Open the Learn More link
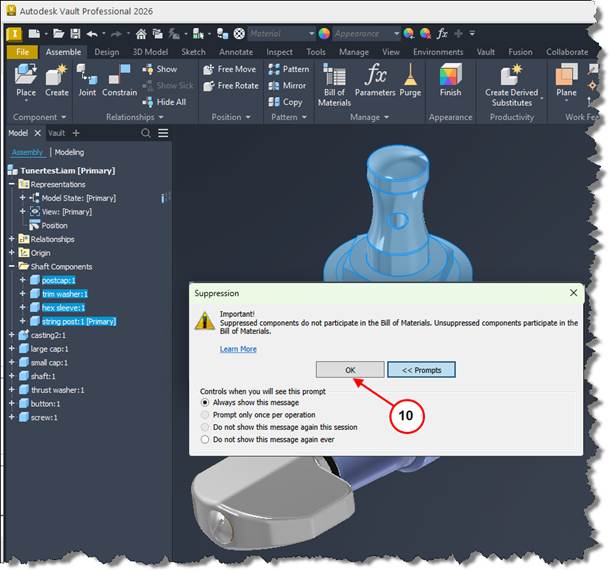Screen dimensions: 610x571 238,349
